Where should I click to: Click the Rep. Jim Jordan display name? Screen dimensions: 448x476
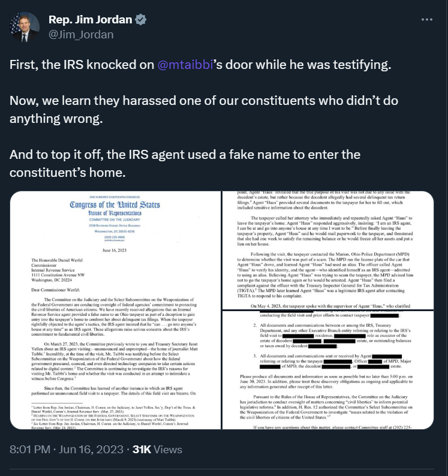pos(90,20)
